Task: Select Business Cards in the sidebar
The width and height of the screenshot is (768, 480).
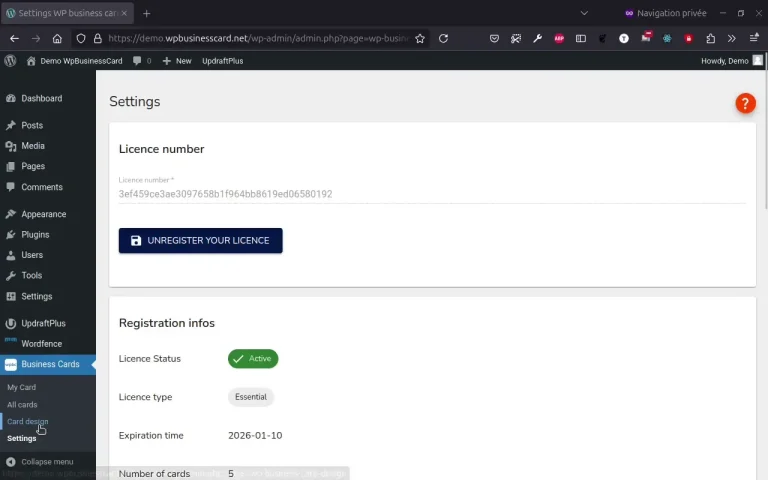Action: 50,364
